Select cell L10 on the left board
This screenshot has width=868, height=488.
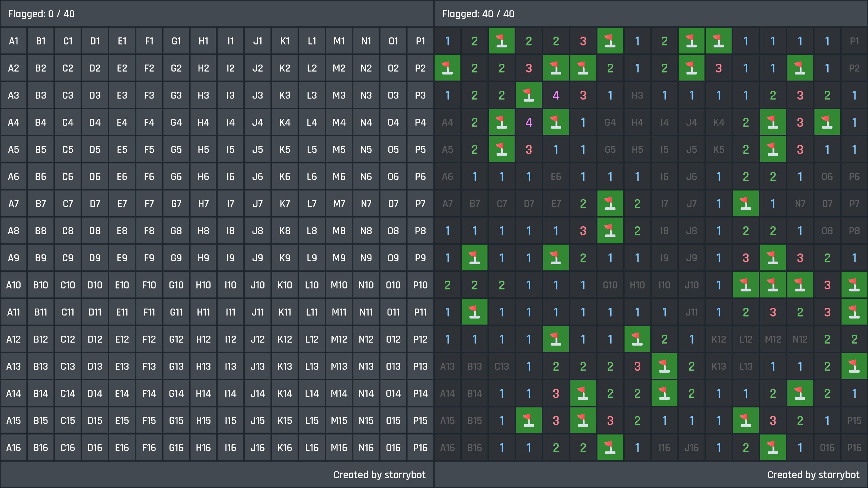click(312, 285)
